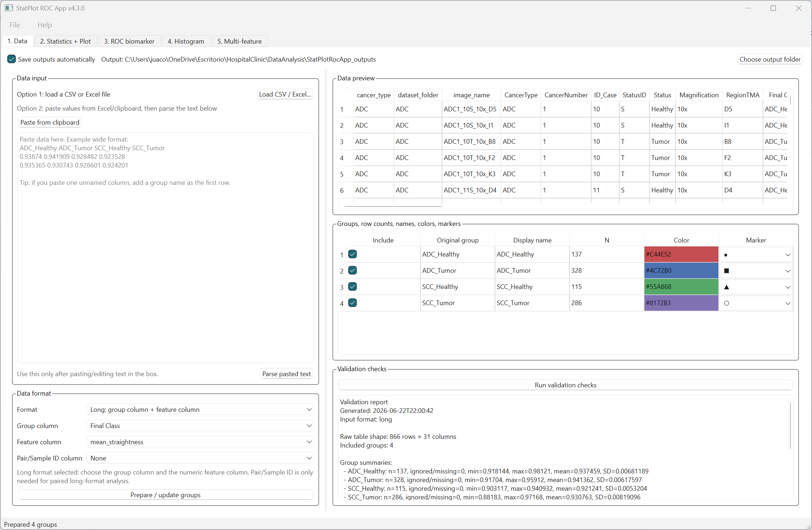Open the Group column dropdown
The image size is (812, 530).
click(200, 426)
